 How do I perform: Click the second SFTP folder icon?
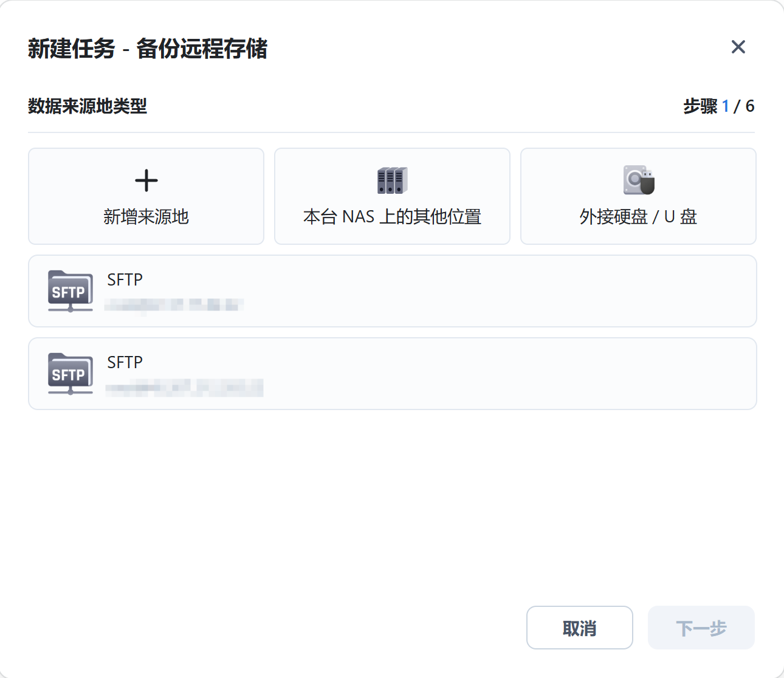click(70, 374)
